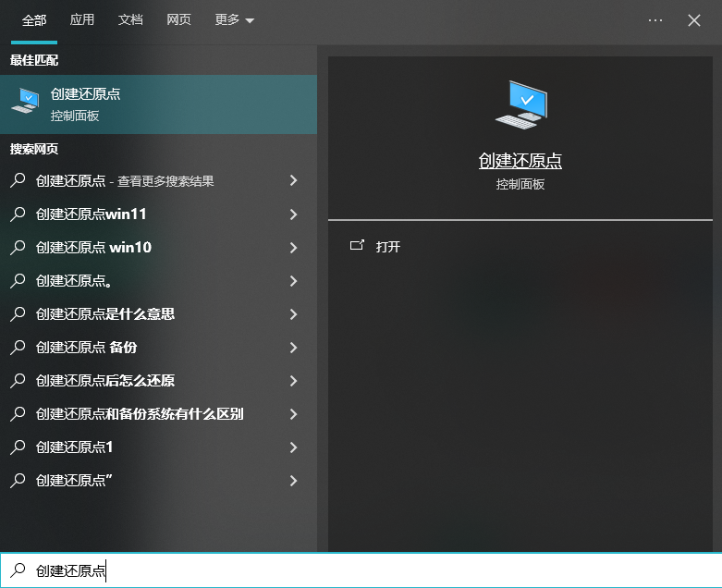Click the large computer icon in preview pane
722x588 pixels.
pos(520,104)
